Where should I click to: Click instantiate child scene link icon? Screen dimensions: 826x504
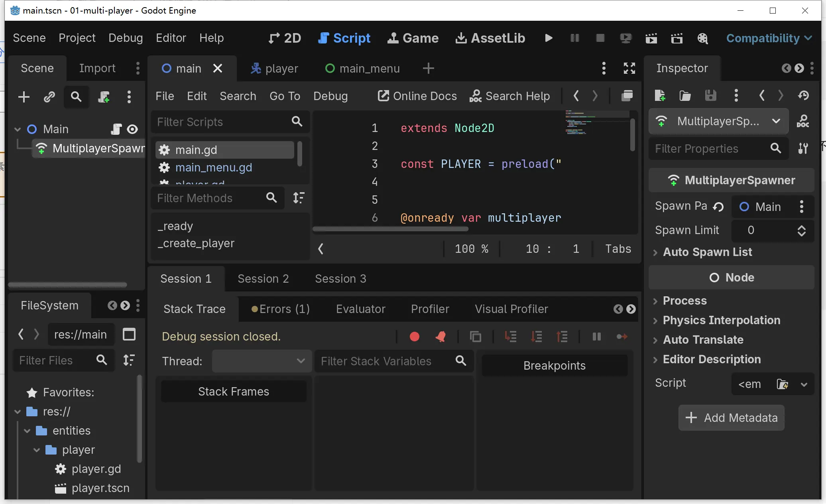coord(49,97)
